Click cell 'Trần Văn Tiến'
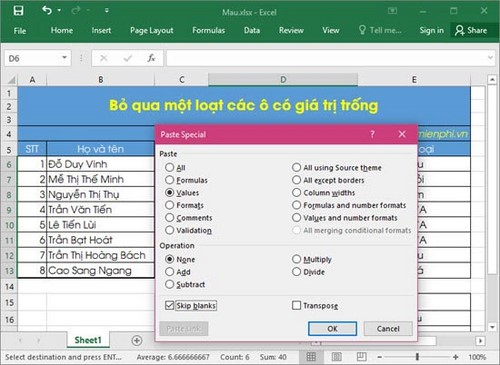 pos(100,210)
